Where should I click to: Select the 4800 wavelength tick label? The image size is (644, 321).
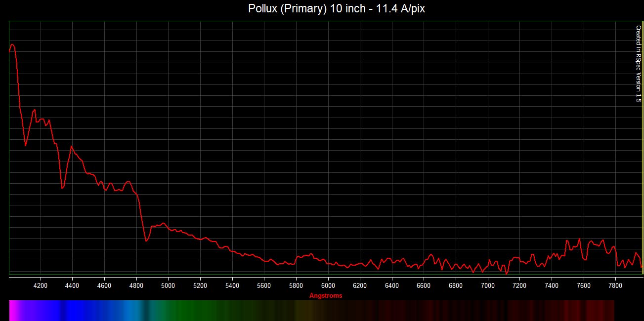click(136, 285)
